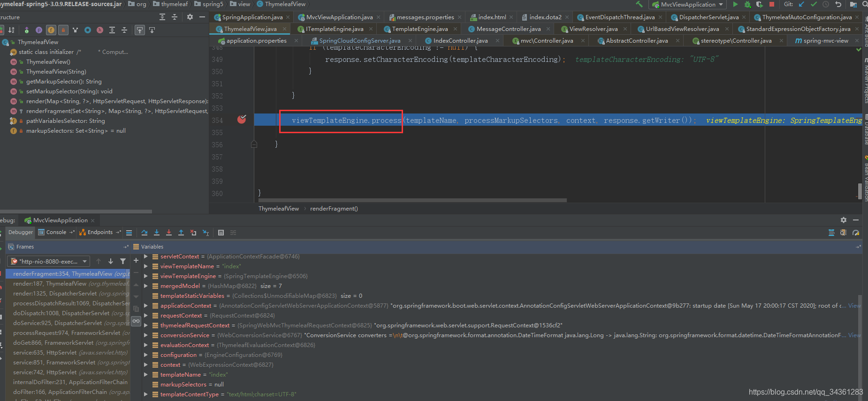Show the execution point icon in debugger

(129, 233)
